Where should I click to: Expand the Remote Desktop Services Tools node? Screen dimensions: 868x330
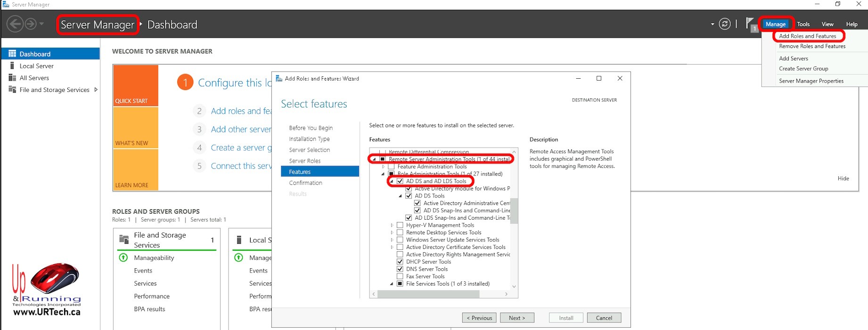point(392,232)
